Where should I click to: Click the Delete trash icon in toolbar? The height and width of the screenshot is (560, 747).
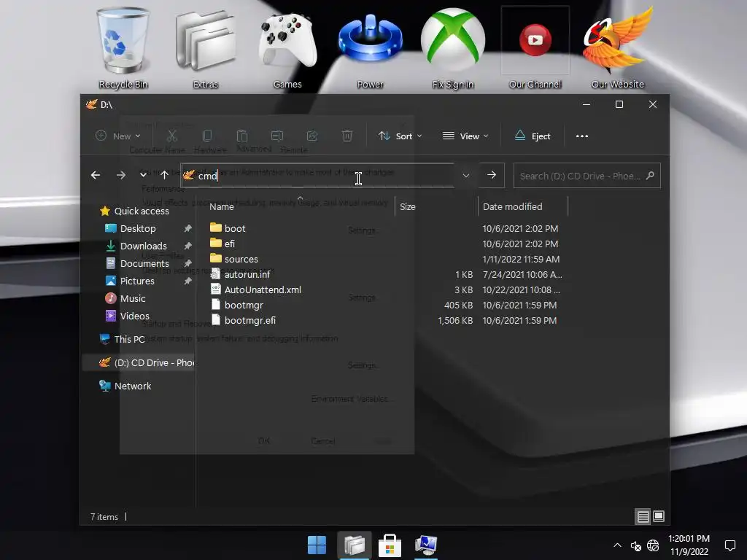point(347,136)
